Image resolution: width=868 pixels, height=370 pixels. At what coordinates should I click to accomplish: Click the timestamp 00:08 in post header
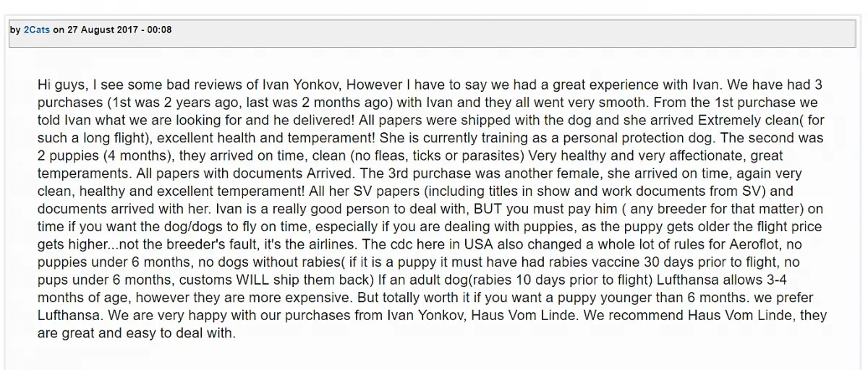pyautogui.click(x=159, y=30)
